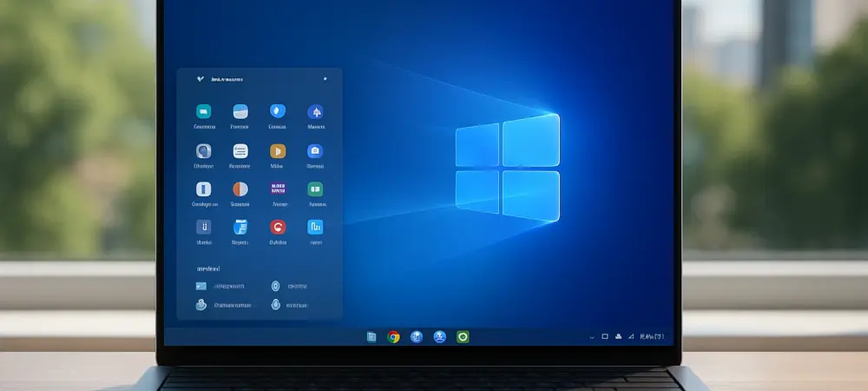Open the teal app tile in the top row

point(203,111)
